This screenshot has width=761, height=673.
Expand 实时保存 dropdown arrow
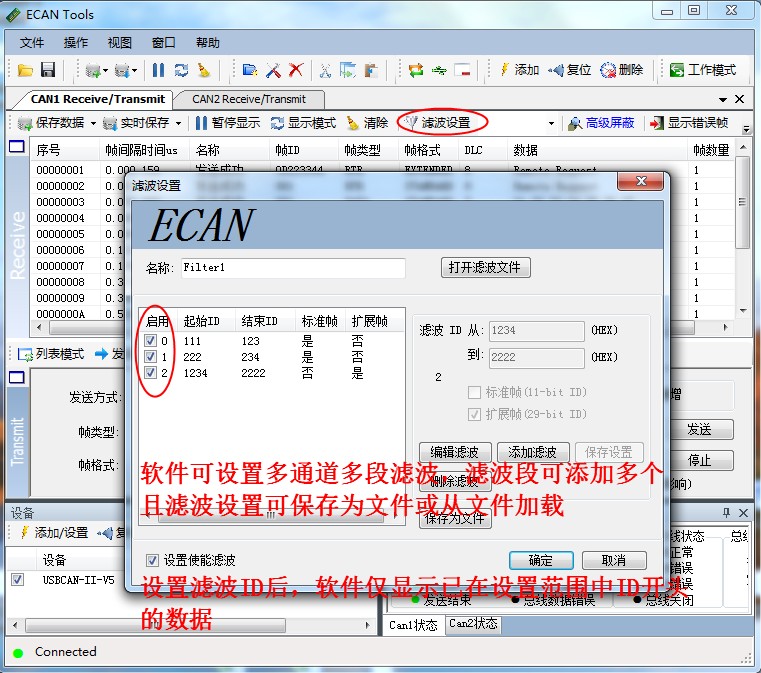pyautogui.click(x=179, y=123)
